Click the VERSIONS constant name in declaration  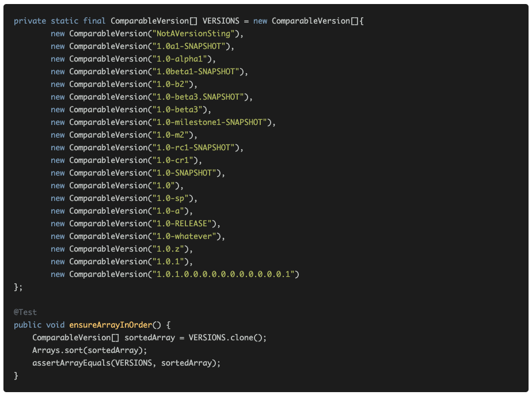coord(221,21)
